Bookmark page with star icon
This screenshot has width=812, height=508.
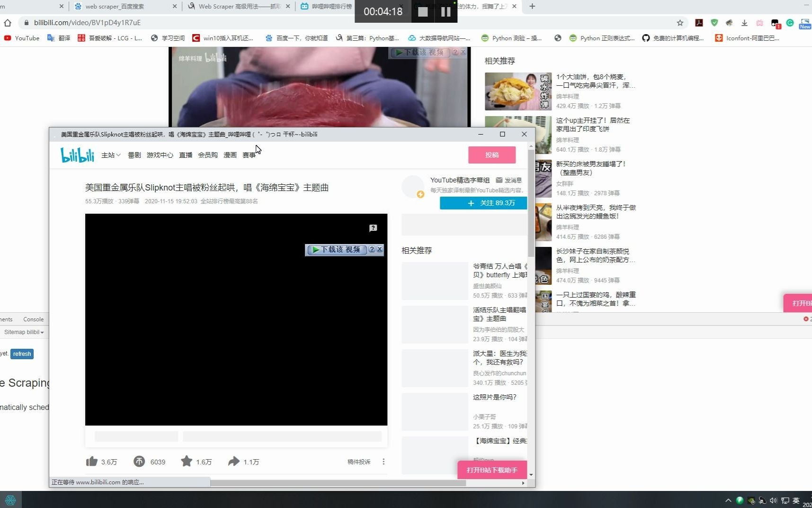point(680,23)
